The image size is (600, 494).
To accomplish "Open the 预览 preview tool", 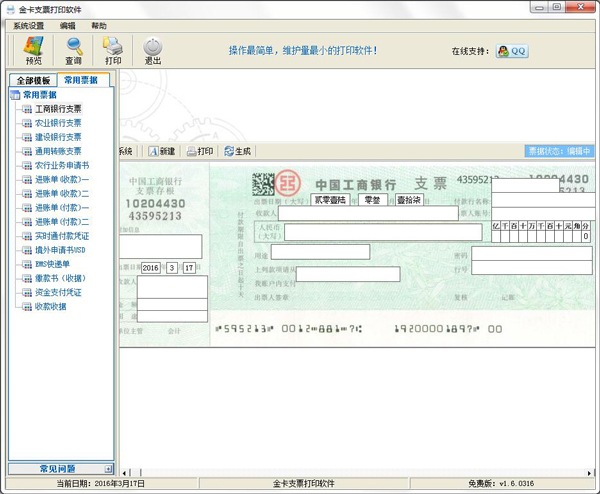I will pos(34,51).
